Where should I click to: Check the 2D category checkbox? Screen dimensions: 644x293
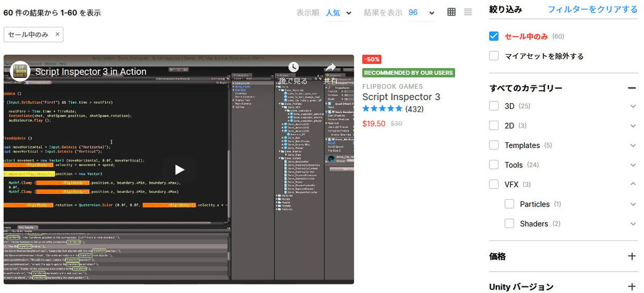pos(494,126)
